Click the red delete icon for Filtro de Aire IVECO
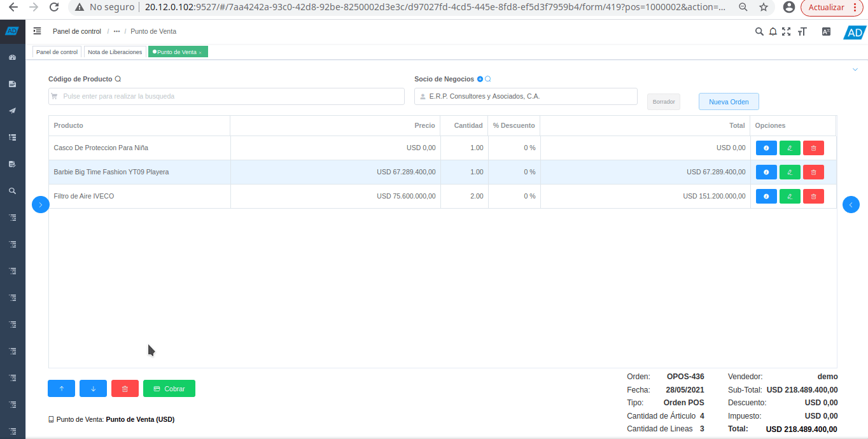Viewport: 868px width, 439px height. (813, 197)
